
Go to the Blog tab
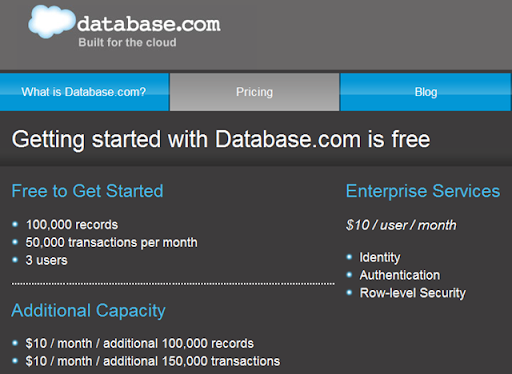tap(426, 92)
